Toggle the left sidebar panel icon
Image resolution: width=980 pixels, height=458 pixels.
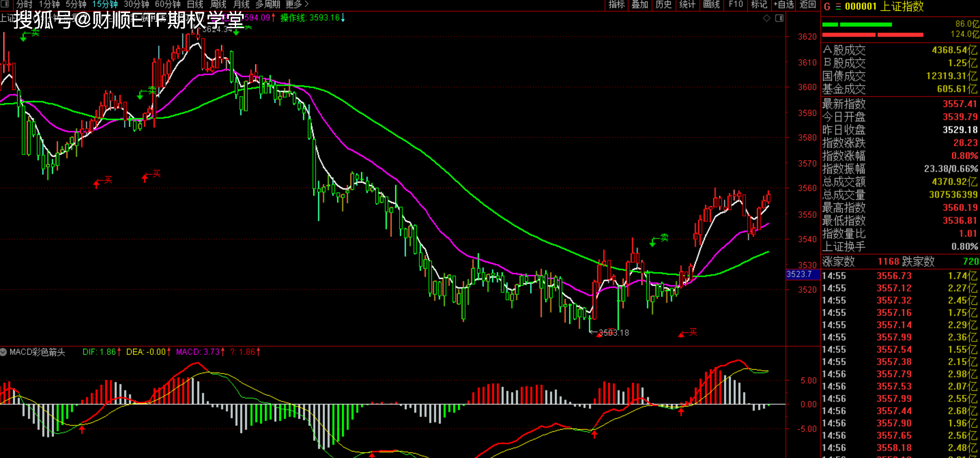pyautogui.click(x=5, y=4)
